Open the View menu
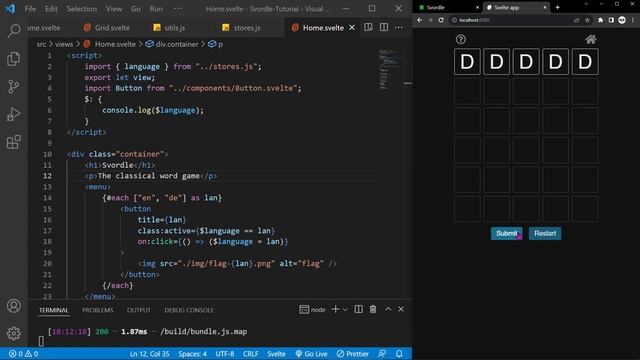This screenshot has width=640, height=360. pyautogui.click(x=114, y=9)
